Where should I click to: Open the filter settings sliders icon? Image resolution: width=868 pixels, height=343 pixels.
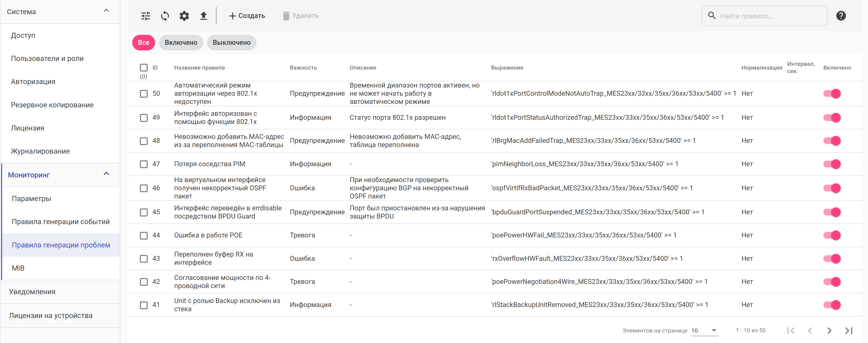click(x=146, y=16)
